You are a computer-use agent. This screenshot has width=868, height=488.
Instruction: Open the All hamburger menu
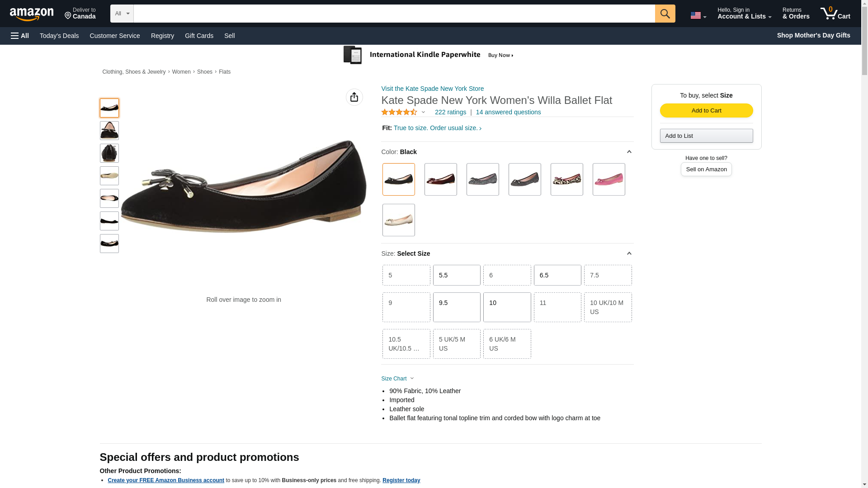click(20, 36)
